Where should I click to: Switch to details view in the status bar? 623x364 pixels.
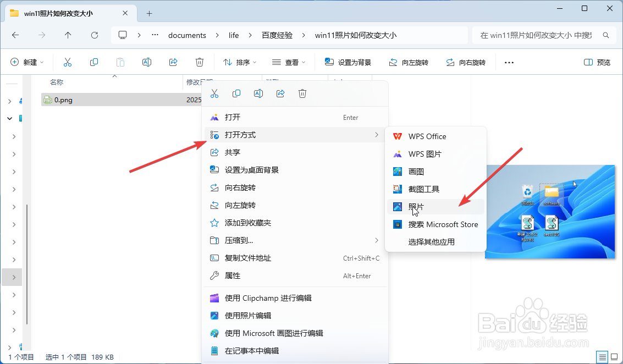point(602,356)
